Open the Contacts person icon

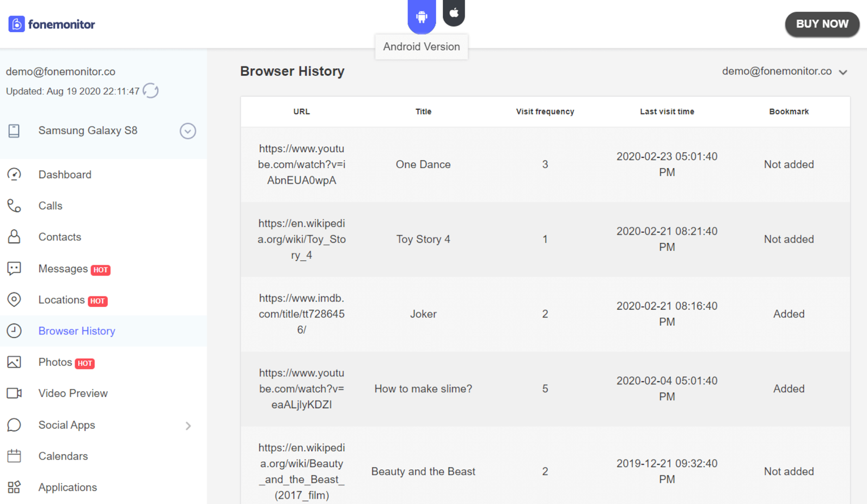(x=14, y=237)
